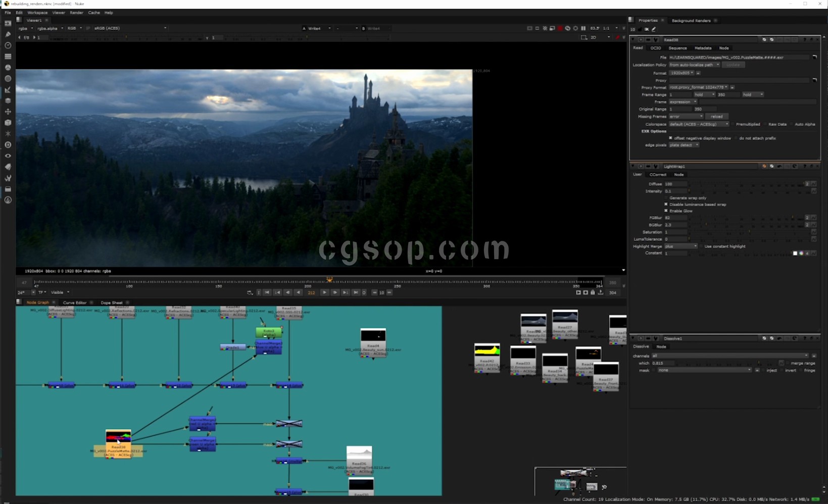Screen dimensions: 828x504
Task: Open the Time nodes clock icon
Action: click(8, 45)
